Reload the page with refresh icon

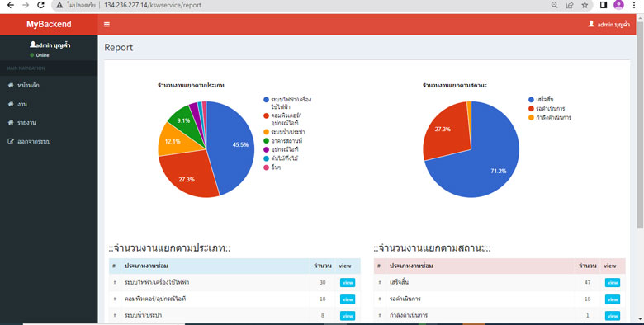(40, 5)
